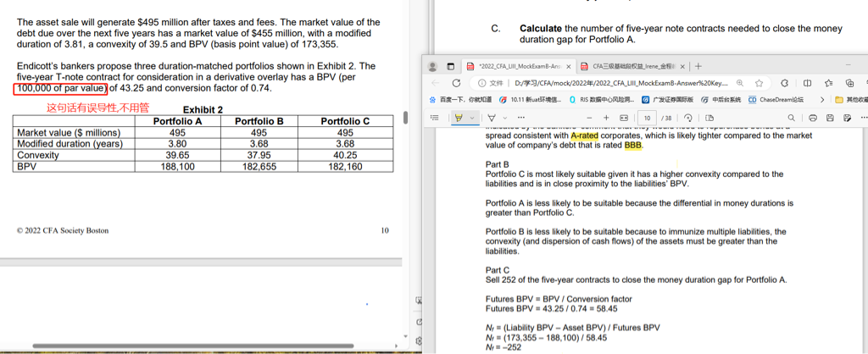
Task: Zoom in the PDF document
Action: [x=606, y=118]
